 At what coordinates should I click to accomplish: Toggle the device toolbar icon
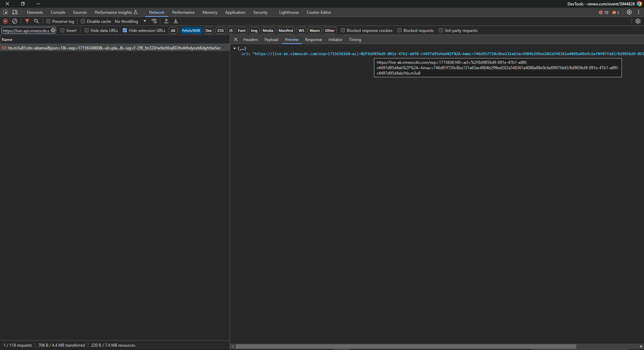point(15,12)
